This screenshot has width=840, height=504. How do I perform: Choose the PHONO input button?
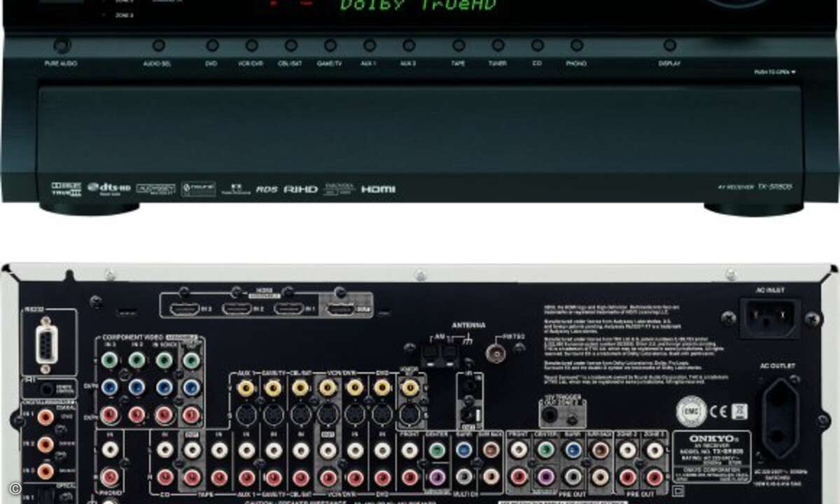577,45
